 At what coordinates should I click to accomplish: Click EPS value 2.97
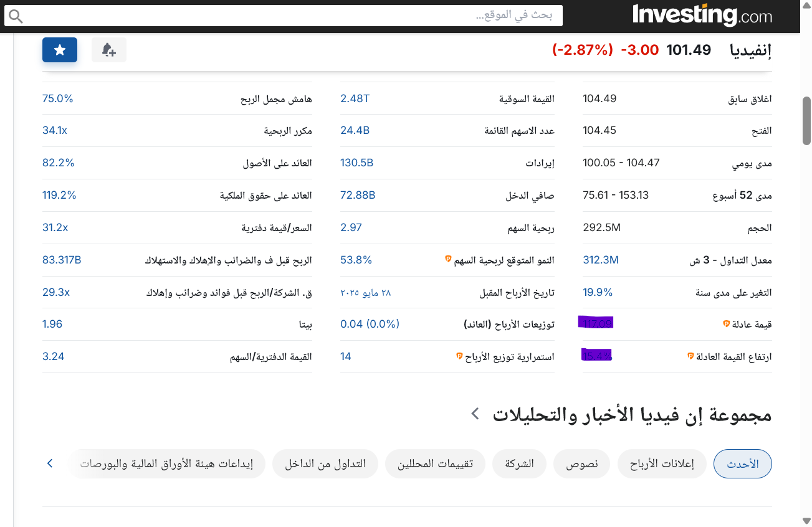[351, 228]
